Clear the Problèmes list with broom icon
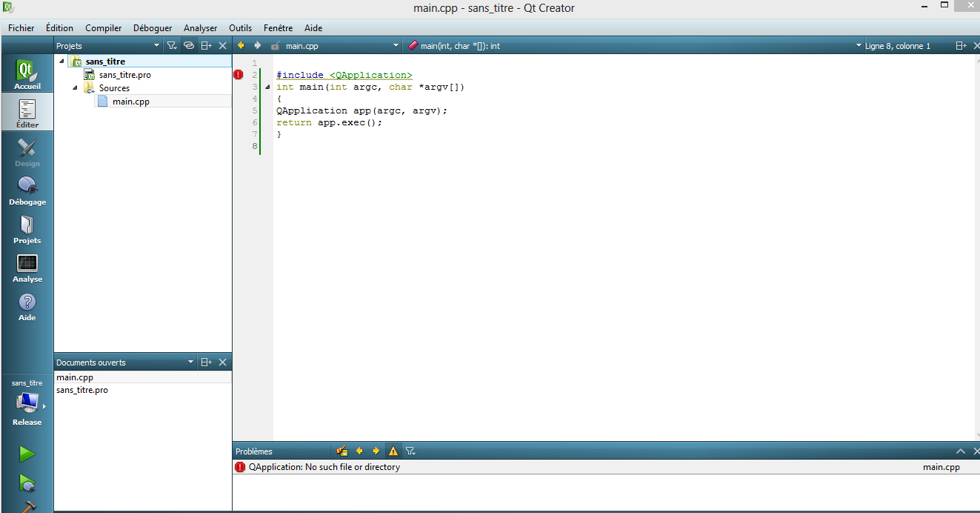 [341, 451]
